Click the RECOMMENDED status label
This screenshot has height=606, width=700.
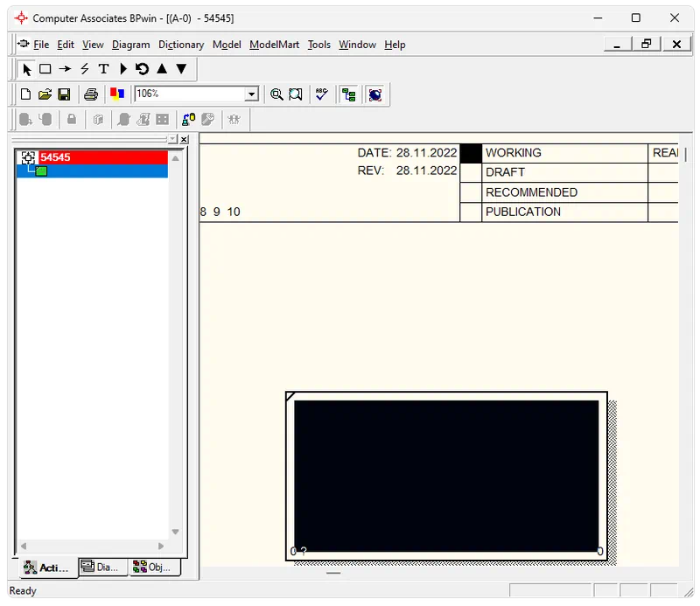pos(532,192)
